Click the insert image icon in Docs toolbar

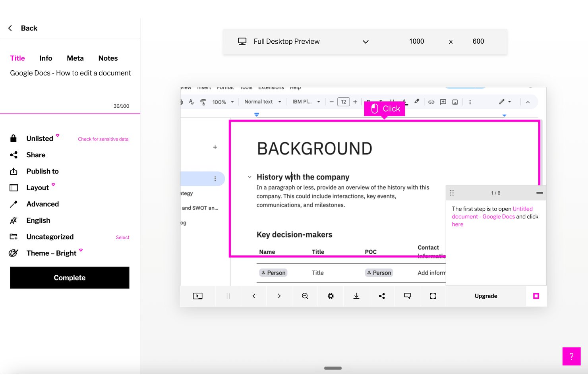(455, 102)
